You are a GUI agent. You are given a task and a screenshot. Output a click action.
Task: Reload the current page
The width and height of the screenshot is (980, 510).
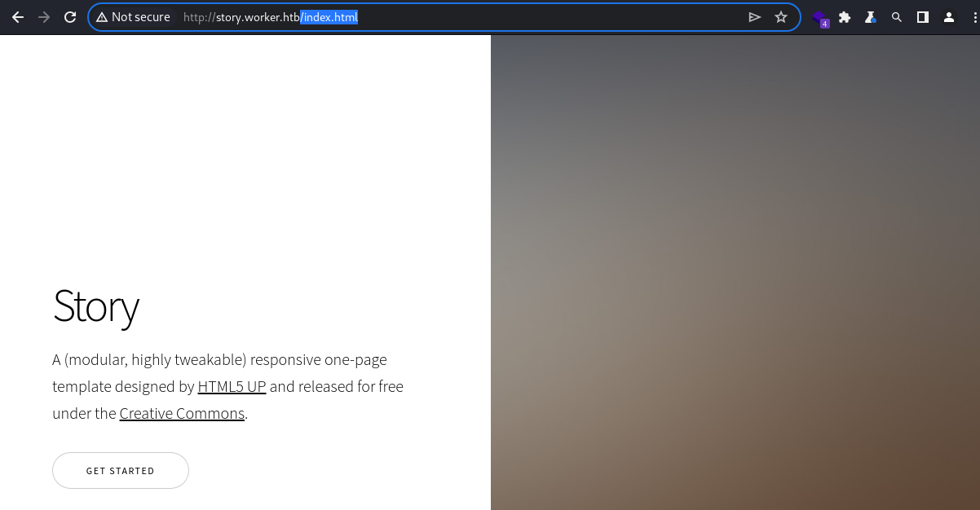click(70, 17)
